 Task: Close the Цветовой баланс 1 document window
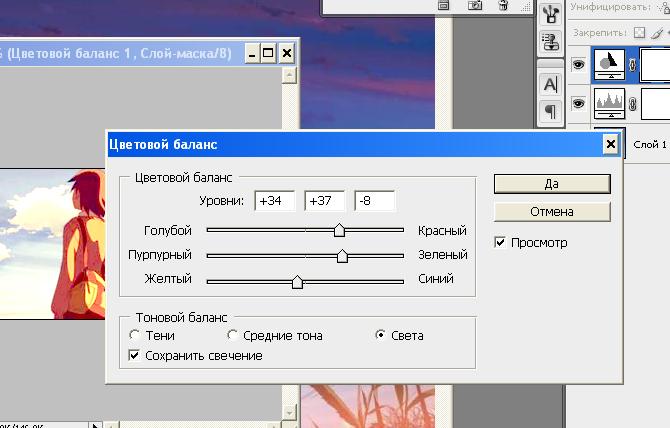coord(287,54)
